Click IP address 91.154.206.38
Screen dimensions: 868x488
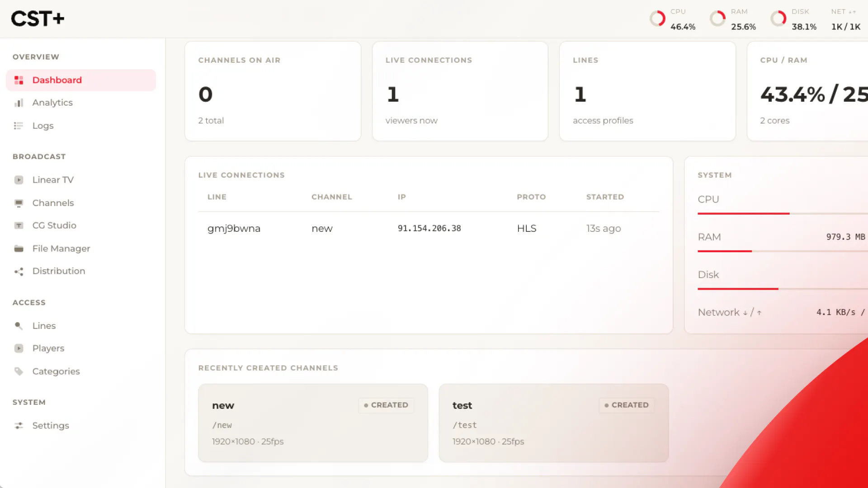429,228
